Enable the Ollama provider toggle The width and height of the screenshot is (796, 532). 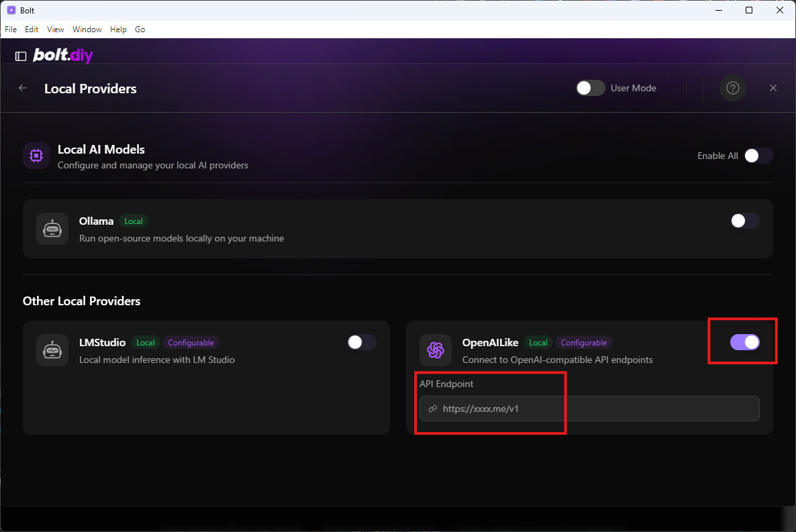[x=745, y=221]
